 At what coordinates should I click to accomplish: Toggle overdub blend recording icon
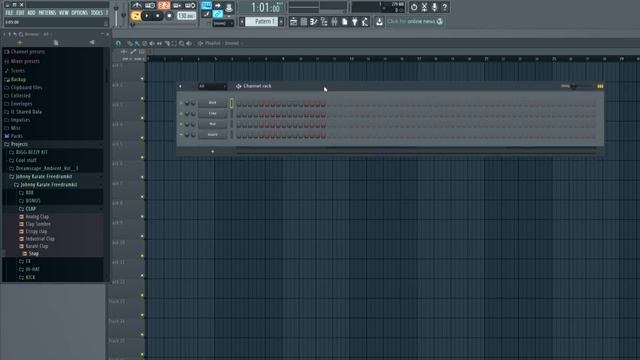(x=177, y=6)
